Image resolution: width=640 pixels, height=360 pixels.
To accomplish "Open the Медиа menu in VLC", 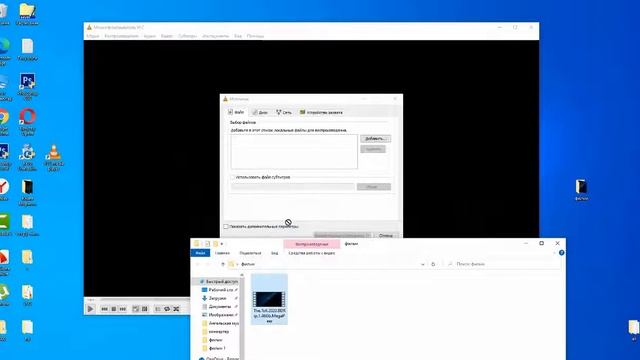I will point(93,36).
